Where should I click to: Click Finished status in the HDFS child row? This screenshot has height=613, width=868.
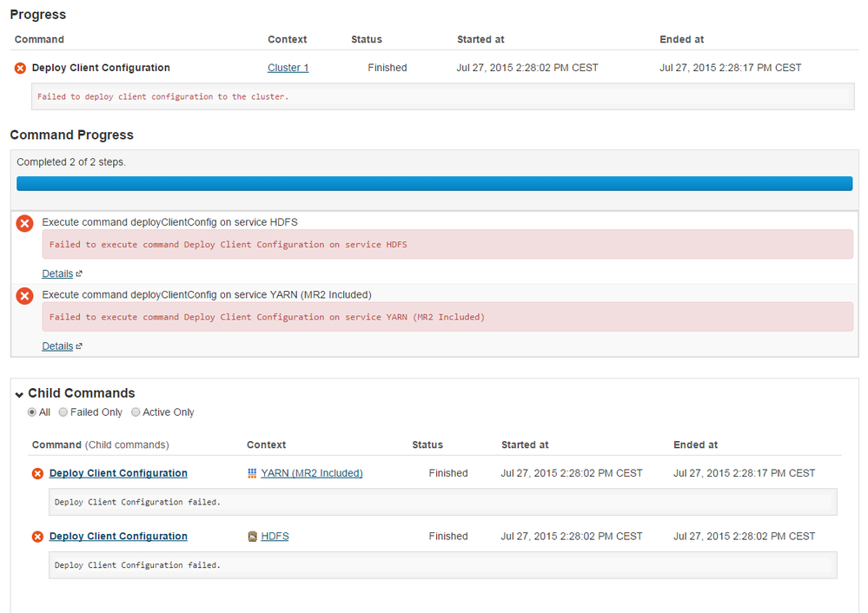tap(448, 536)
